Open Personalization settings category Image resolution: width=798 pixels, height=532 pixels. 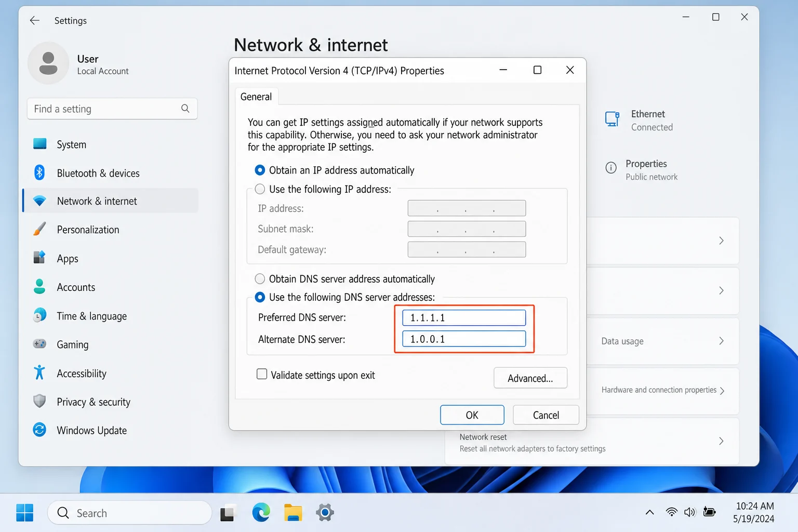(x=111, y=230)
